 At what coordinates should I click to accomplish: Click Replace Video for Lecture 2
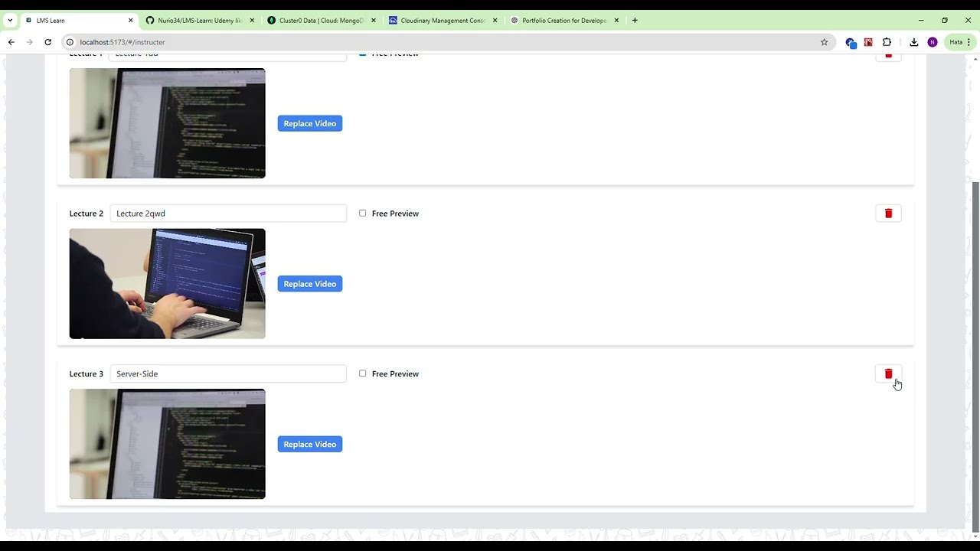pyautogui.click(x=310, y=284)
